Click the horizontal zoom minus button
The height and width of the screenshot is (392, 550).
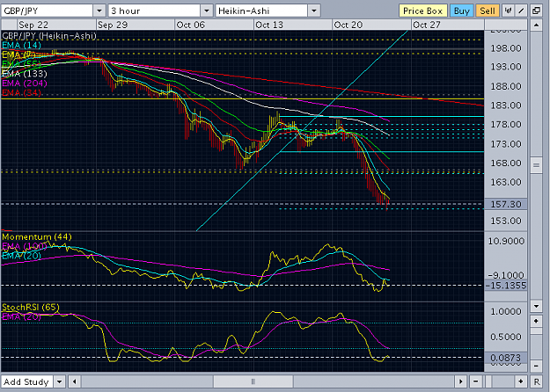475,381
